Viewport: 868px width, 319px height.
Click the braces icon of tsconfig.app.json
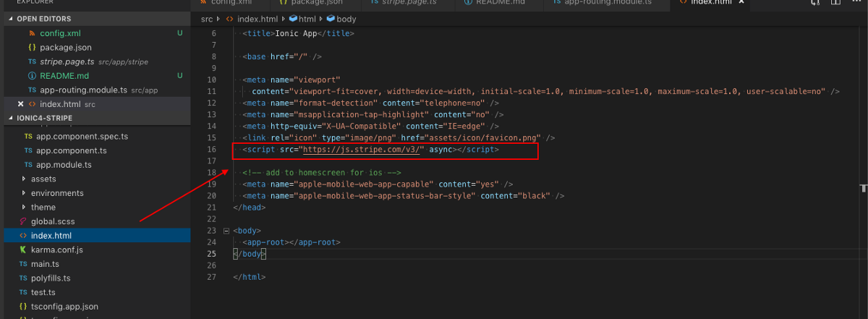pyautogui.click(x=23, y=307)
